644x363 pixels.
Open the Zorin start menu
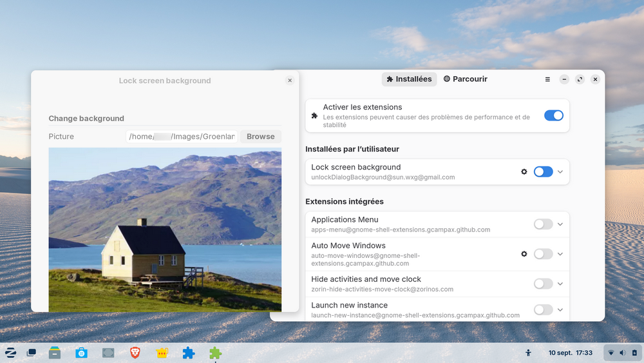(x=10, y=353)
